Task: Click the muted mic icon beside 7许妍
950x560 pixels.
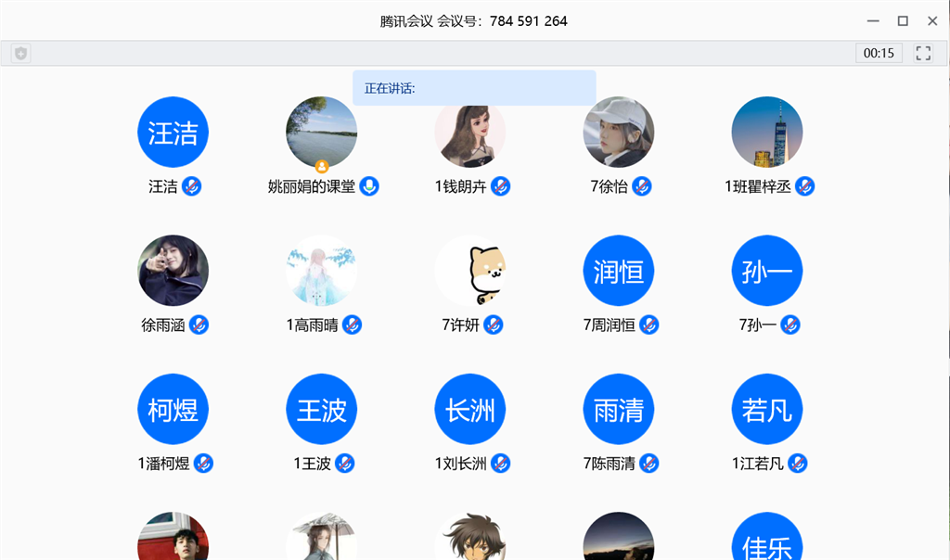Action: 494,325
